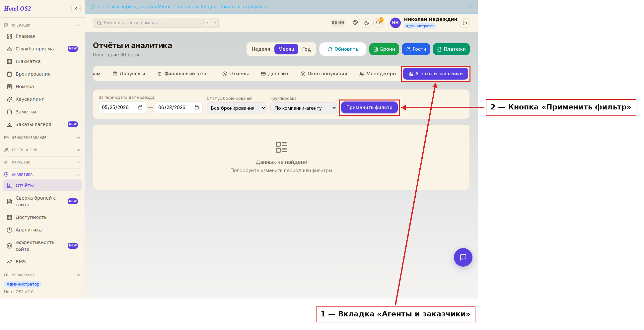Close the trial period banner
The width and height of the screenshot is (644, 330).
470,7
